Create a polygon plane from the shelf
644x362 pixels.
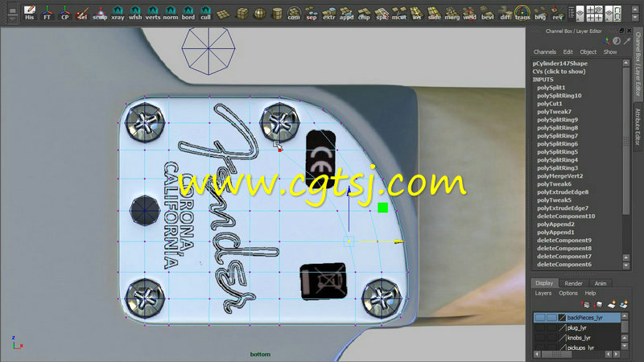[224, 13]
